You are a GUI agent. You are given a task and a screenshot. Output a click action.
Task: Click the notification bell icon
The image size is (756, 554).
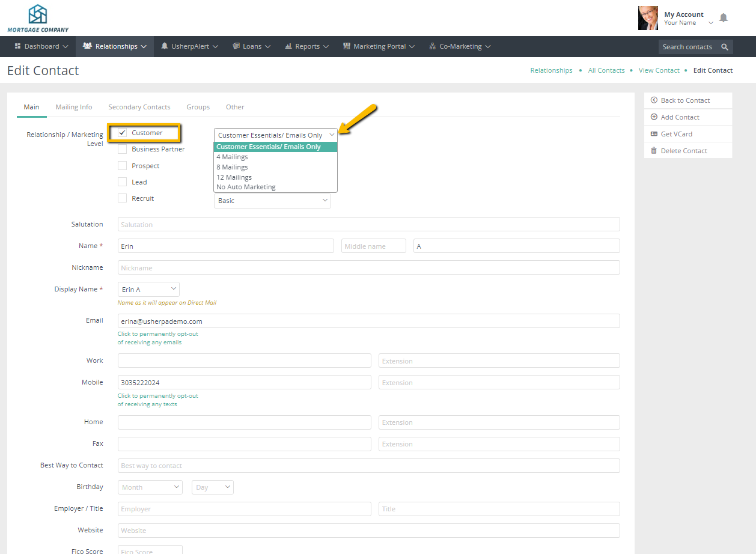724,18
